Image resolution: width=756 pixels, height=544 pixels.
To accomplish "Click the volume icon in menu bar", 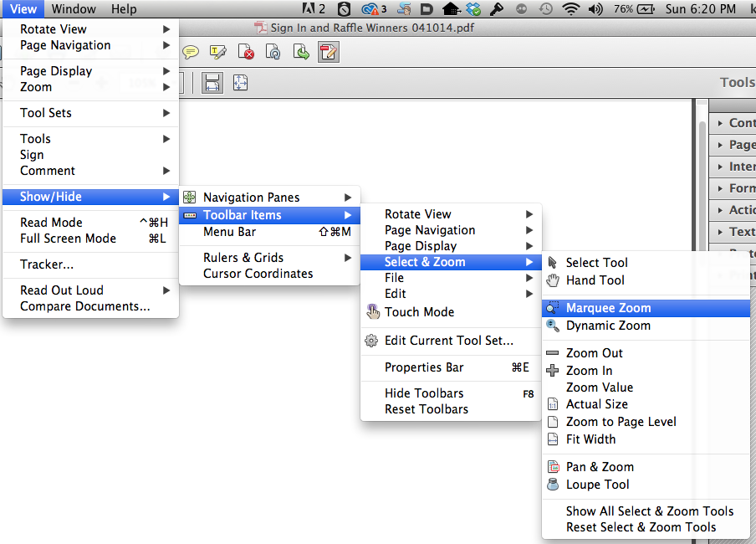I will click(x=595, y=8).
